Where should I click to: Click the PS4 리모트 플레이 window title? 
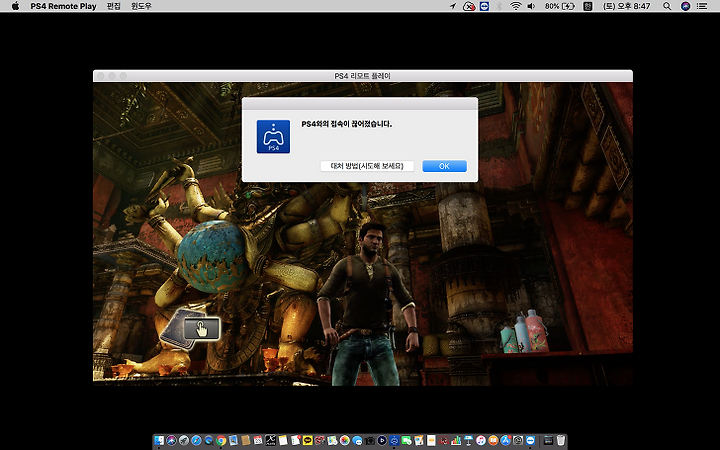(362, 76)
